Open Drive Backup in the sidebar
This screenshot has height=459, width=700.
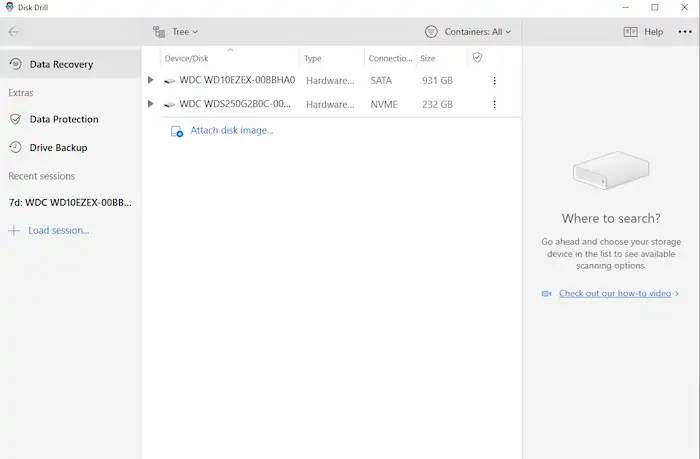click(x=70, y=148)
